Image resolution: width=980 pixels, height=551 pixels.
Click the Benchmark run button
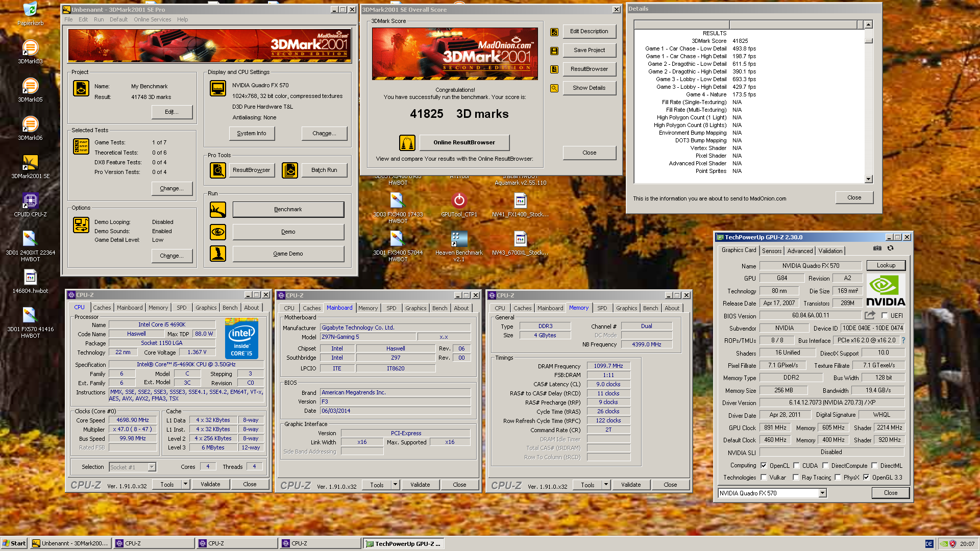(x=288, y=210)
